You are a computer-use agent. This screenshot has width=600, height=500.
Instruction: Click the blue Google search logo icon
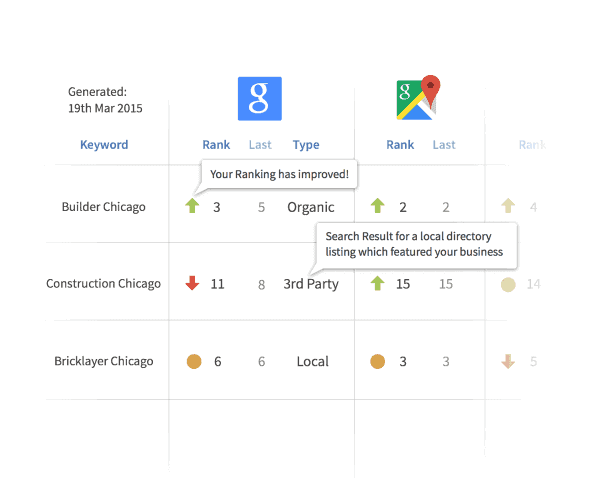[260, 99]
